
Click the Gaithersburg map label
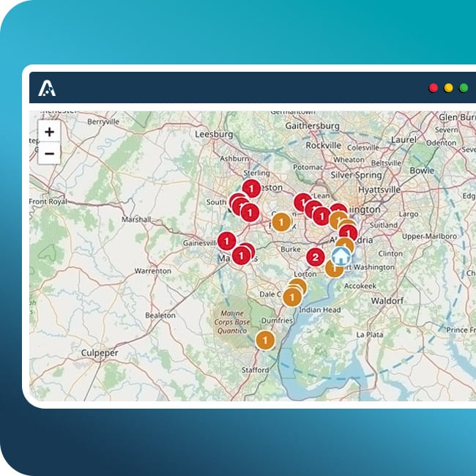(x=313, y=126)
